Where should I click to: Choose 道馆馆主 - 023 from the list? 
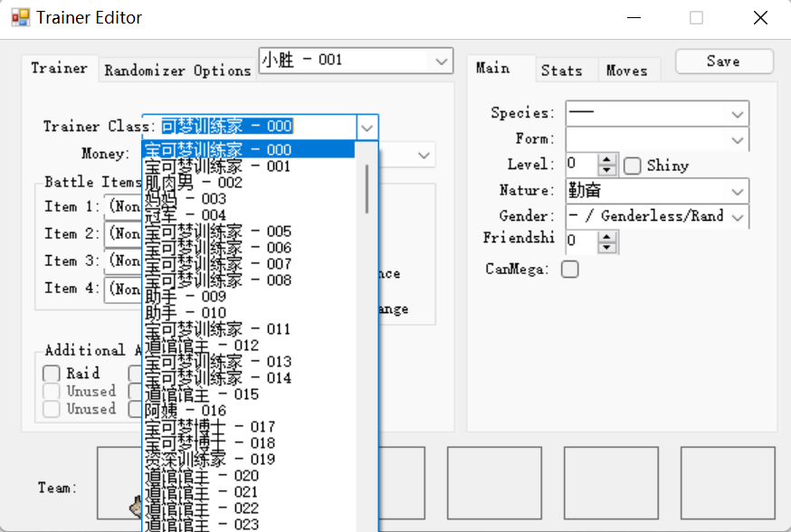(x=249, y=525)
